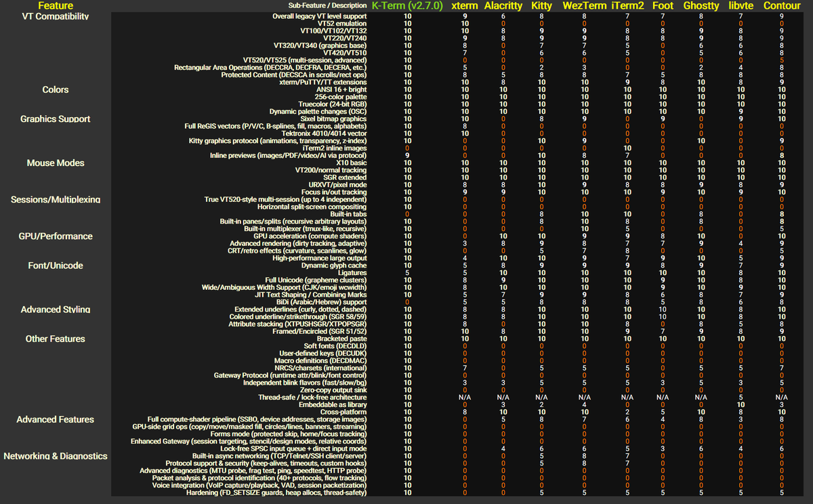Screen dimensions: 813x504
Task: Click the "iTerm2" column header
Action: pos(627,5)
